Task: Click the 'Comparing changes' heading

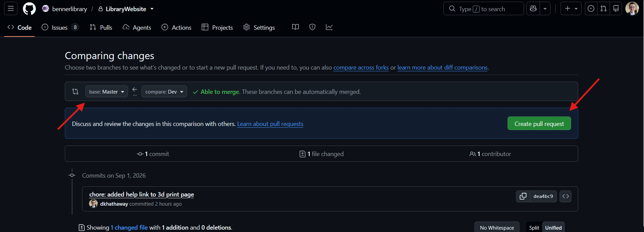Action: [x=109, y=55]
